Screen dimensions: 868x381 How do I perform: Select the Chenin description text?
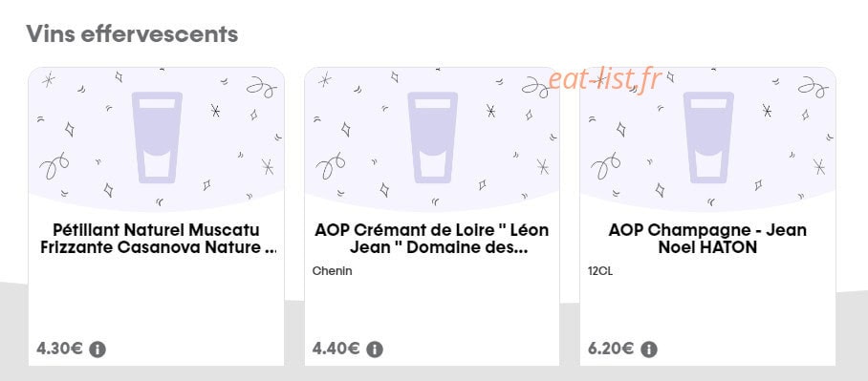tap(332, 271)
